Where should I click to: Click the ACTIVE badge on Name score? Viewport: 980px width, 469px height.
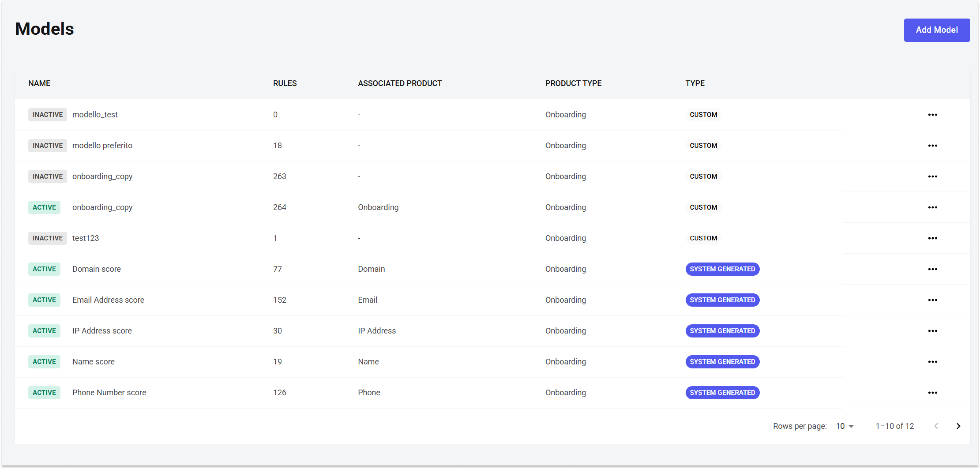click(x=44, y=362)
